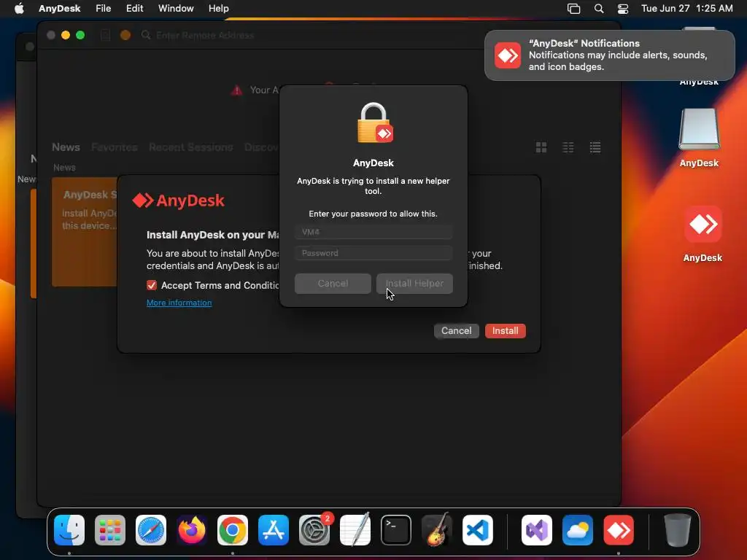Open Safari from the Dock
747x560 pixels.
point(151,530)
